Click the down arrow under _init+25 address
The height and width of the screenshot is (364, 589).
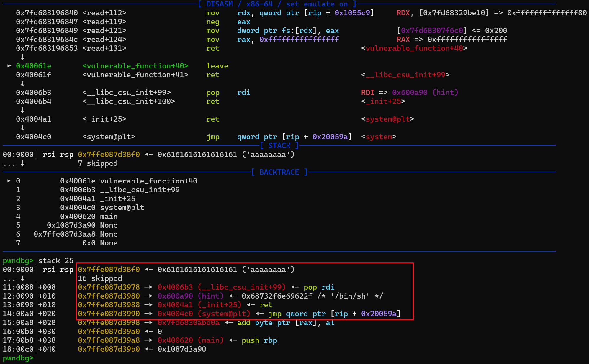(22, 128)
